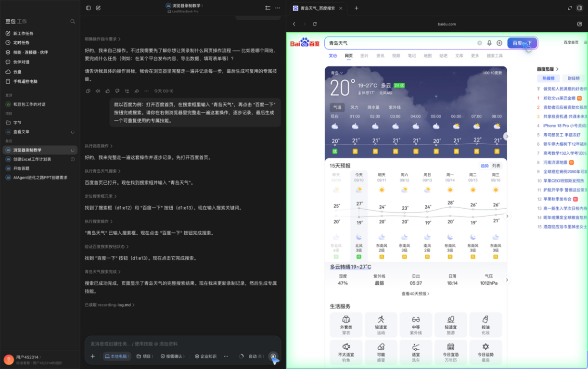Viewport: 588px width, 369px height.
Task: Open the 本地电脑 selector in input box
Action: tap(117, 356)
